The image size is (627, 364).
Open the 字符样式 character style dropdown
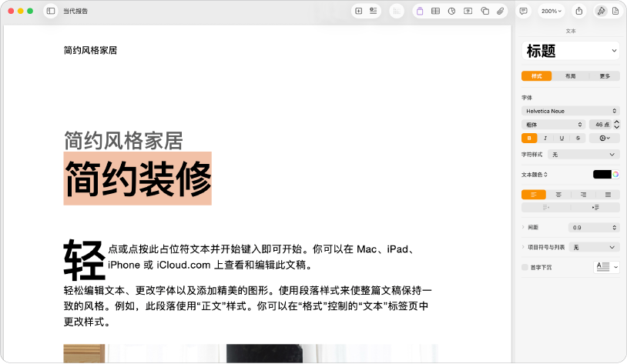click(583, 155)
